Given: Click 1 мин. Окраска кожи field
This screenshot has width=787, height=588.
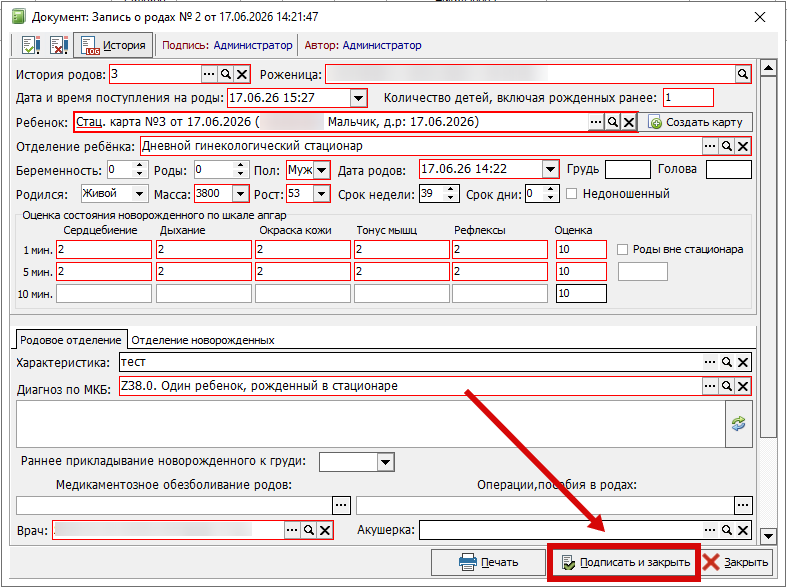Looking at the screenshot, I should point(303,249).
